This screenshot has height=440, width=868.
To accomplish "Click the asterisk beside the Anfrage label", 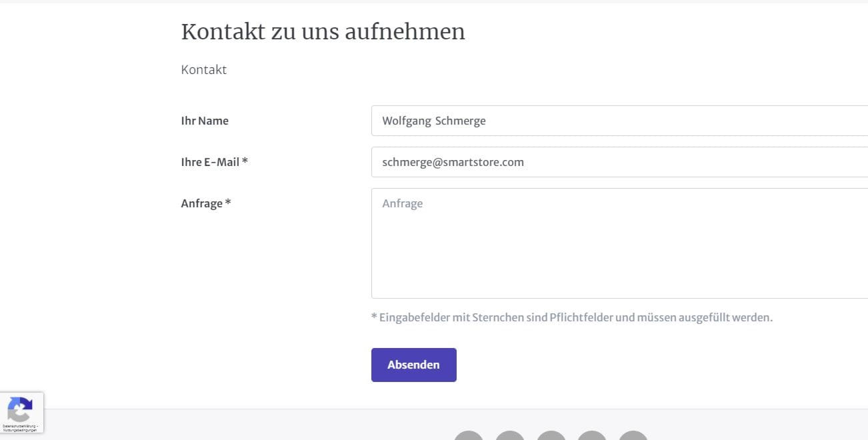I will (228, 203).
